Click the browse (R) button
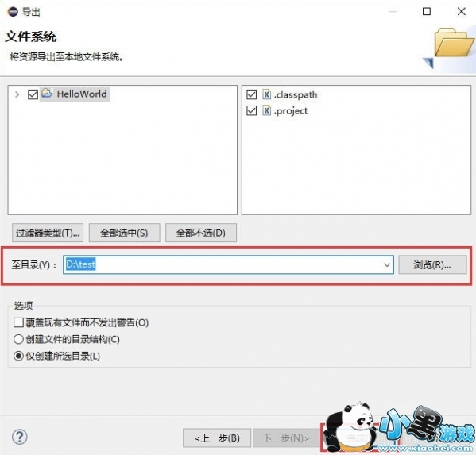The width and height of the screenshot is (476, 455). [432, 264]
